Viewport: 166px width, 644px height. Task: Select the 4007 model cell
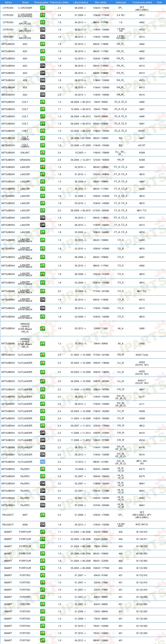[25, 515]
